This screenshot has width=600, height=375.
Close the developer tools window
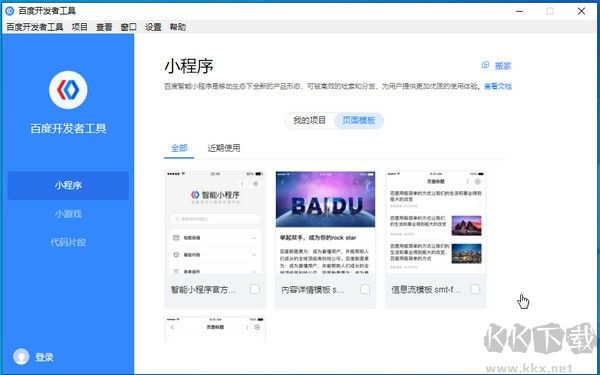pyautogui.click(x=581, y=11)
